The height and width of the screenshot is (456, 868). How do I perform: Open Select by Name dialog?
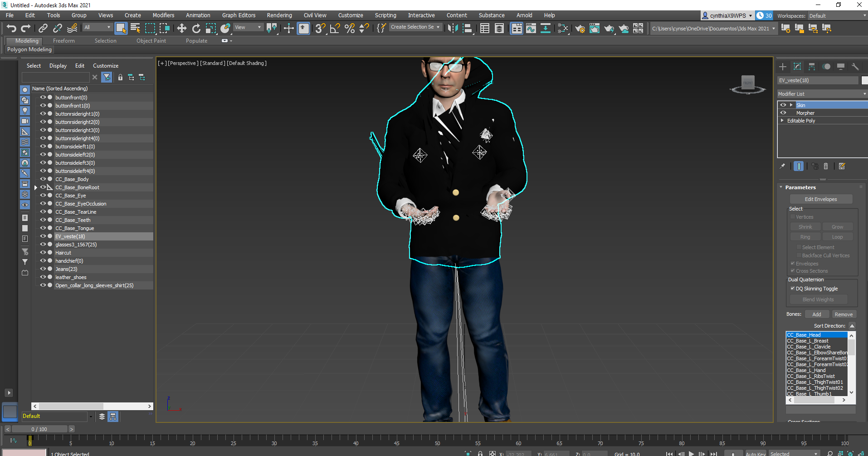click(135, 29)
